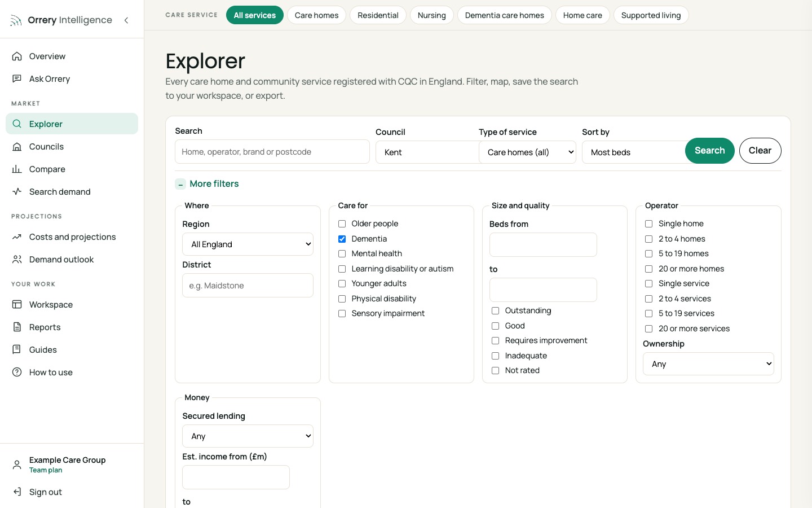Click the Council field showing Kent
Screen dimensions: 812x508
[x=427, y=152]
